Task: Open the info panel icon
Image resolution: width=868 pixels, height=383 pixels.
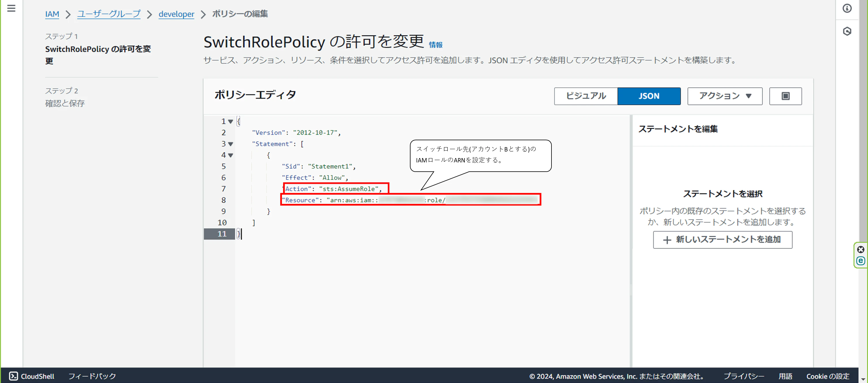Action: 847,8
